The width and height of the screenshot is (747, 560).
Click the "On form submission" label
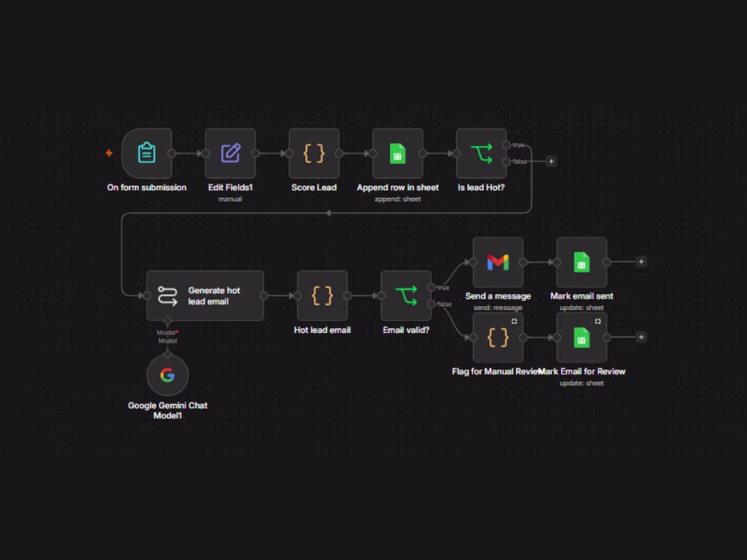tap(146, 187)
